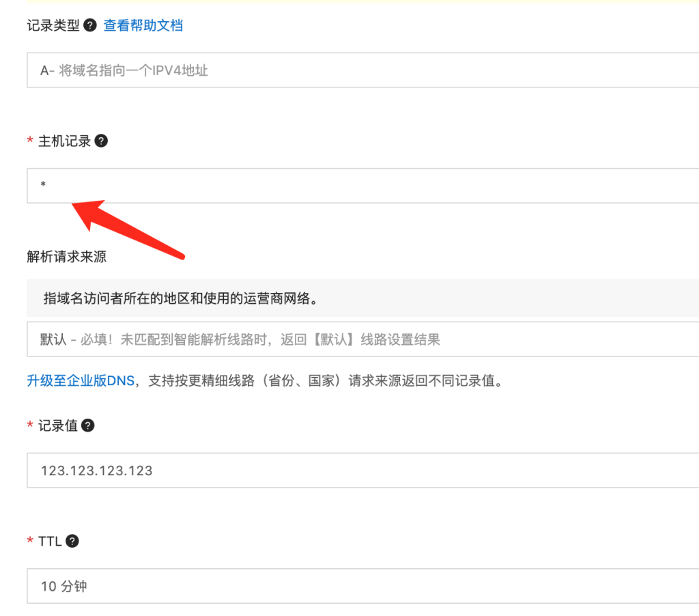Click the red arrow annotation
This screenshot has height=616, width=699.
pos(128,229)
